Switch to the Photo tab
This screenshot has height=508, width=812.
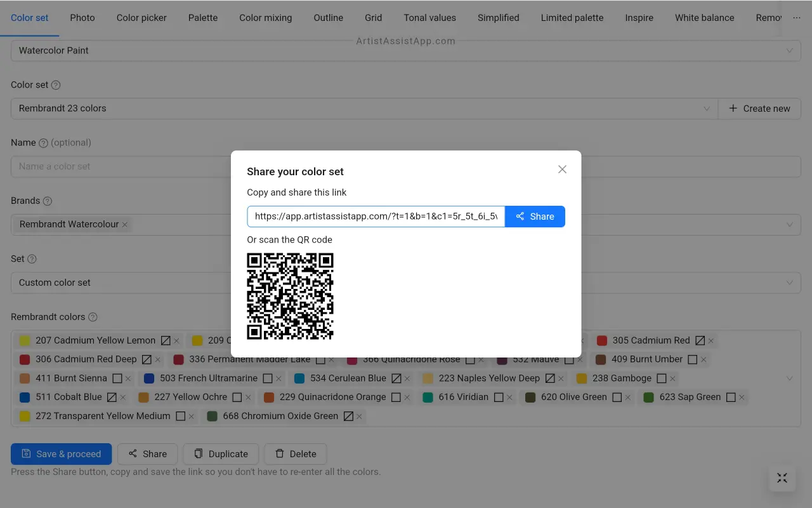click(x=82, y=18)
